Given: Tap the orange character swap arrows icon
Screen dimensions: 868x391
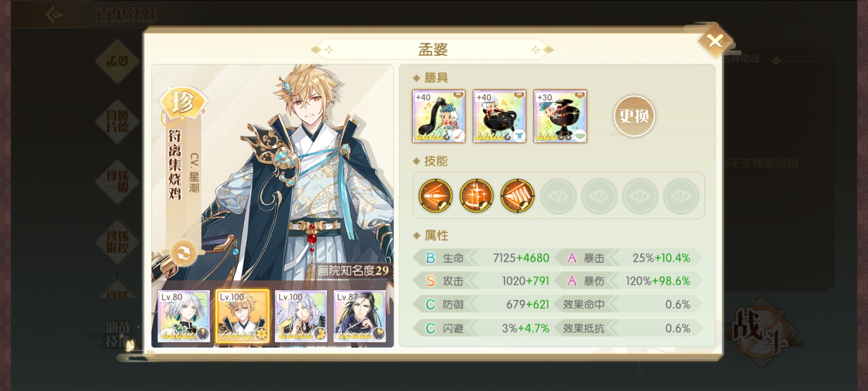Looking at the screenshot, I should tap(184, 253).
